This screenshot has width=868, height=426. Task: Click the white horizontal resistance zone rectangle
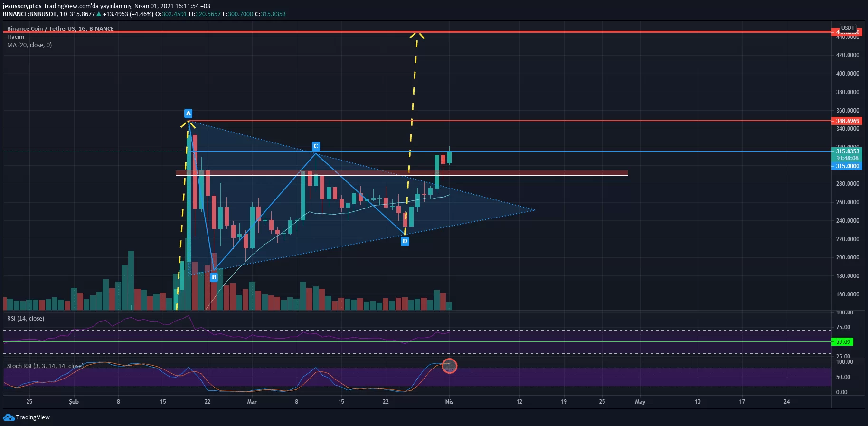coord(402,173)
